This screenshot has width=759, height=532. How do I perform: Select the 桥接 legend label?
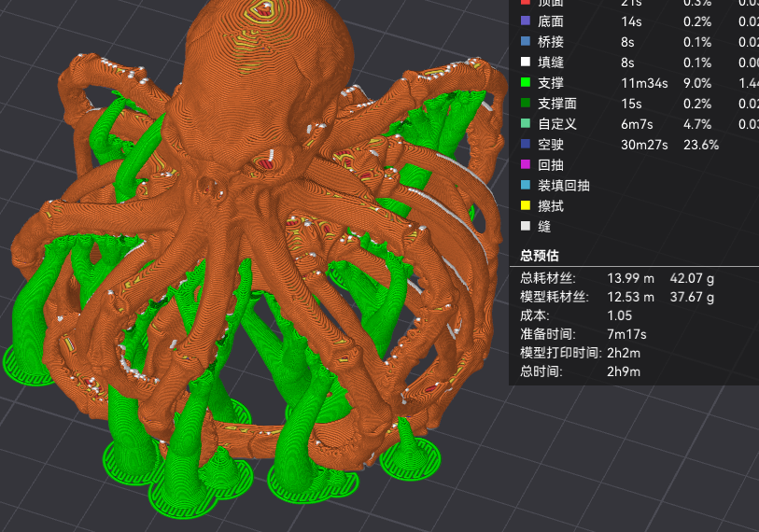[551, 42]
